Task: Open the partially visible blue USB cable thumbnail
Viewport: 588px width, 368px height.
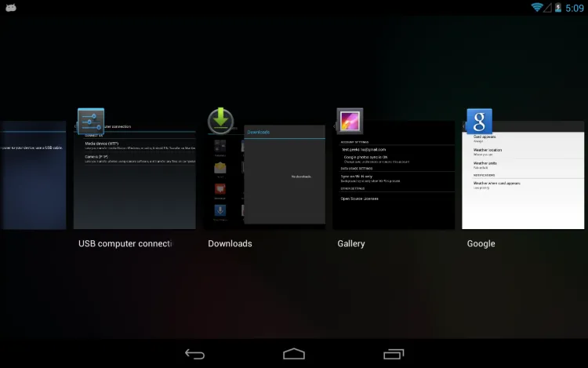Action: click(33, 175)
